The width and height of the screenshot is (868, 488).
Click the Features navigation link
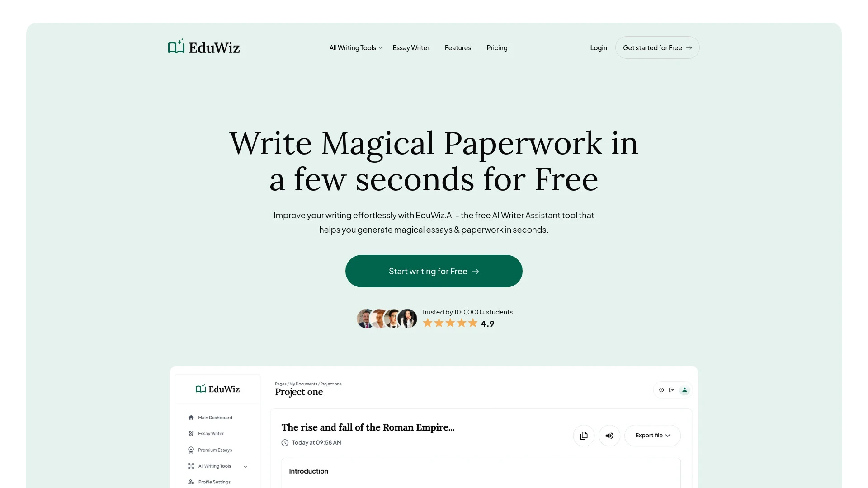(x=458, y=47)
